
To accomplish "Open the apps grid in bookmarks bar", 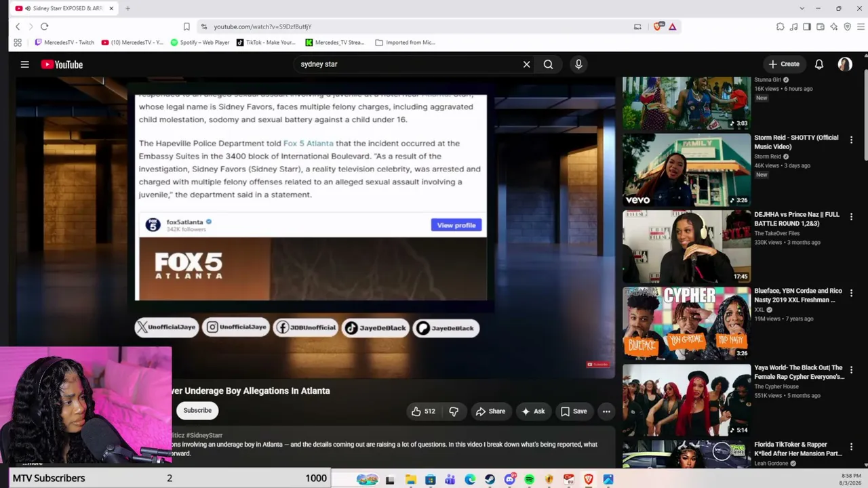I will [18, 42].
